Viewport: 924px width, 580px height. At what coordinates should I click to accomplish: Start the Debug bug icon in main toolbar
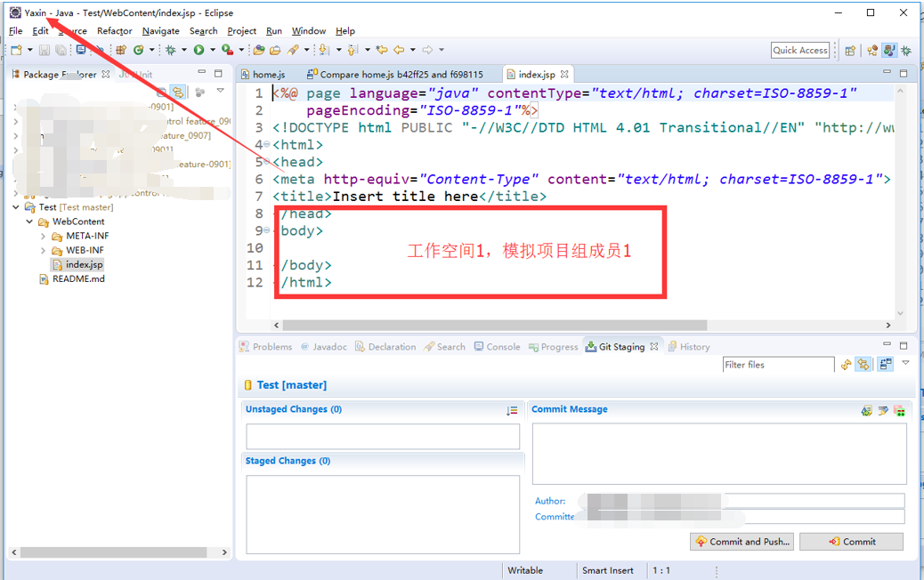171,50
